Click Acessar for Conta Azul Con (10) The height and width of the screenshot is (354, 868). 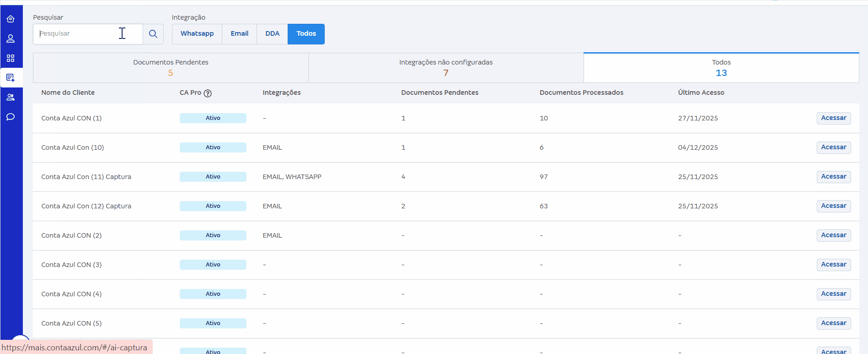point(834,147)
